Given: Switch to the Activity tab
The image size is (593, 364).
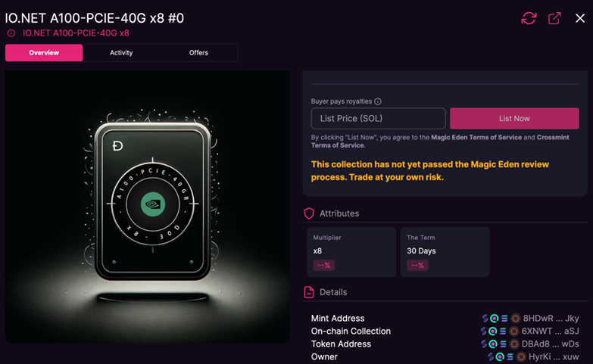Looking at the screenshot, I should (x=121, y=53).
